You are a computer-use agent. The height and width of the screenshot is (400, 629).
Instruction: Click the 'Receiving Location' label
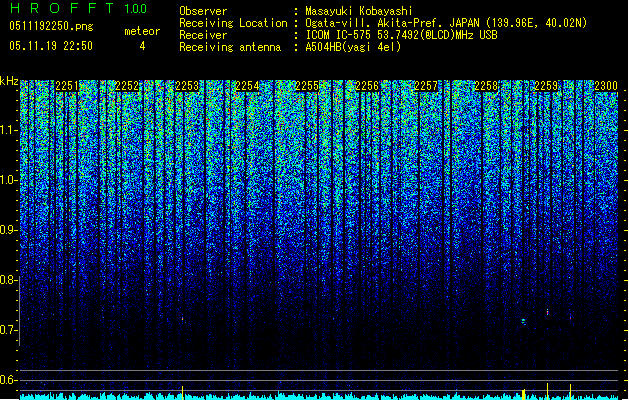coord(233,23)
